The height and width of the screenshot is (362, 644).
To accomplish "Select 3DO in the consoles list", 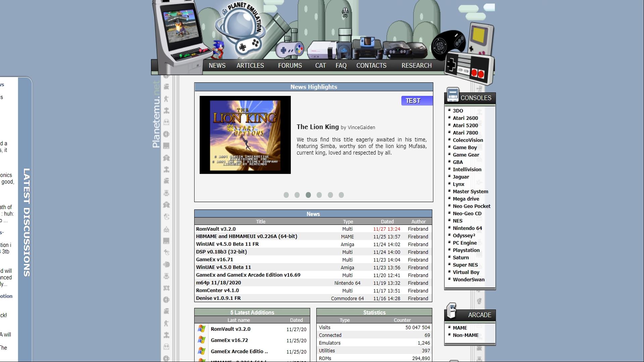I will click(x=458, y=111).
